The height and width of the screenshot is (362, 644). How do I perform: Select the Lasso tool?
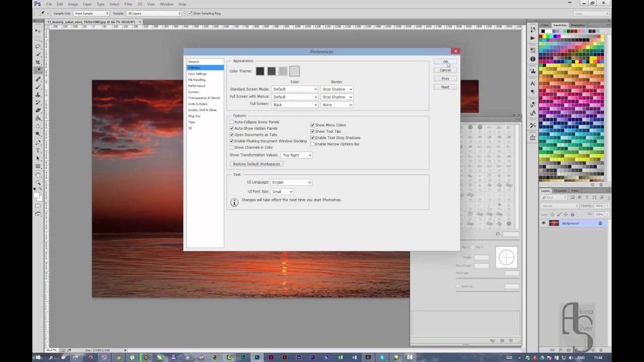click(38, 46)
